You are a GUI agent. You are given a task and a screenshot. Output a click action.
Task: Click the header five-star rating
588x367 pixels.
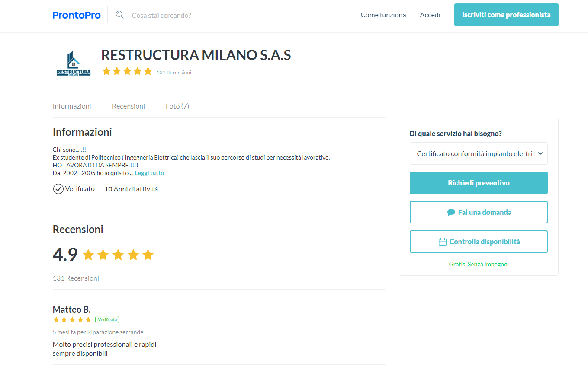pos(127,71)
